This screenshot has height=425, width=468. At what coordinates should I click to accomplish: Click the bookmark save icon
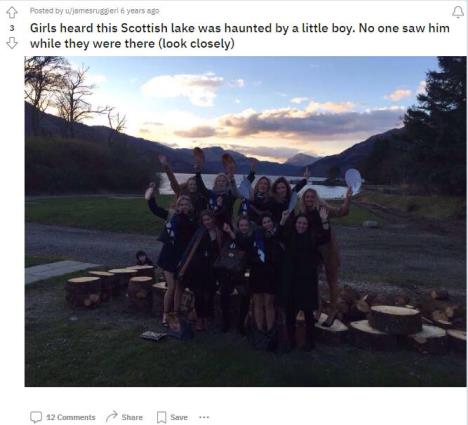[162, 417]
